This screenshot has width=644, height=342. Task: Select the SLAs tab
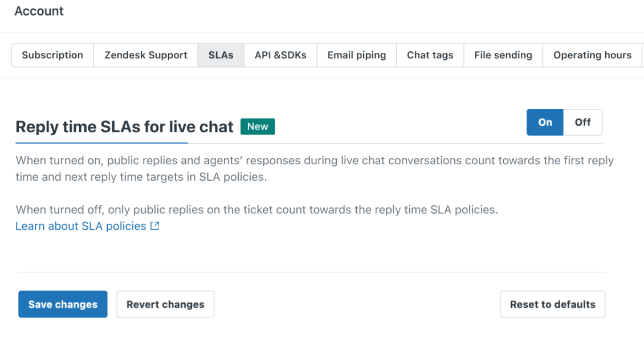pos(221,55)
